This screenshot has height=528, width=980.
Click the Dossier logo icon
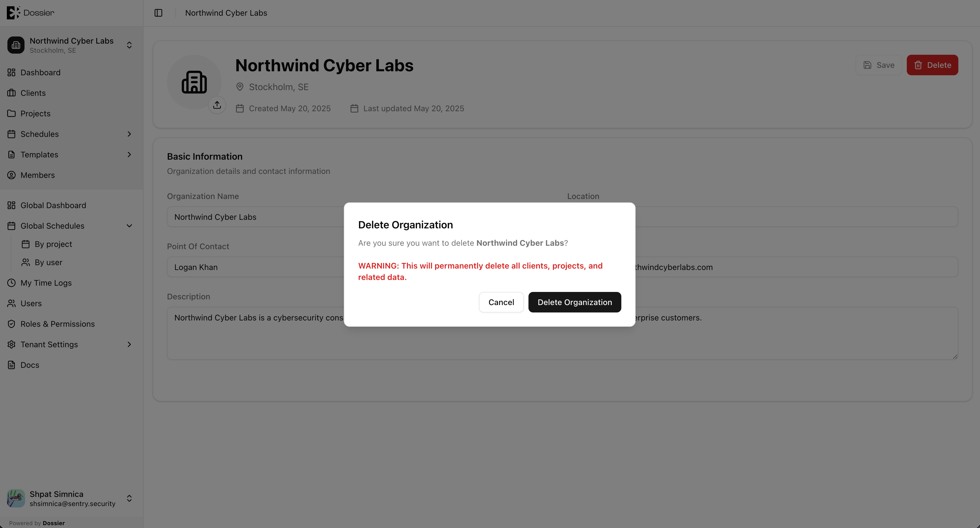(13, 13)
